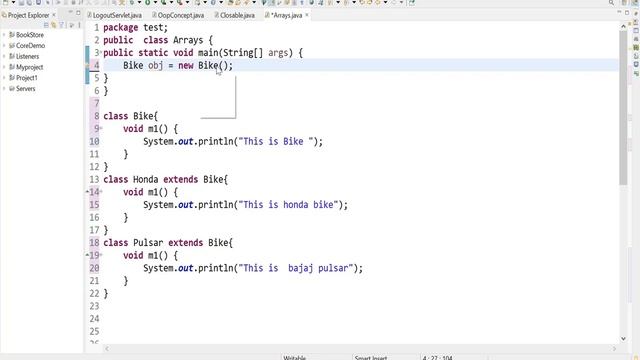Click line number 25 in the gutter
The height and width of the screenshot is (360, 640).
click(94, 331)
